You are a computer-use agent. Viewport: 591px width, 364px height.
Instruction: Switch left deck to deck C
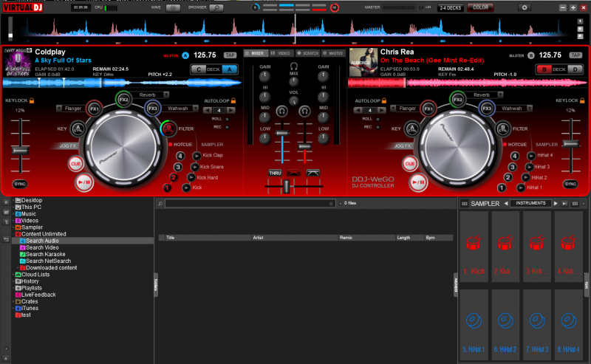coord(199,69)
